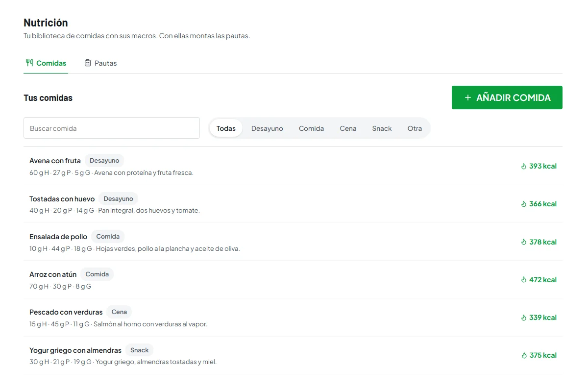588x392 pixels.
Task: Open the Avena con fruta meal
Action: (x=293, y=166)
